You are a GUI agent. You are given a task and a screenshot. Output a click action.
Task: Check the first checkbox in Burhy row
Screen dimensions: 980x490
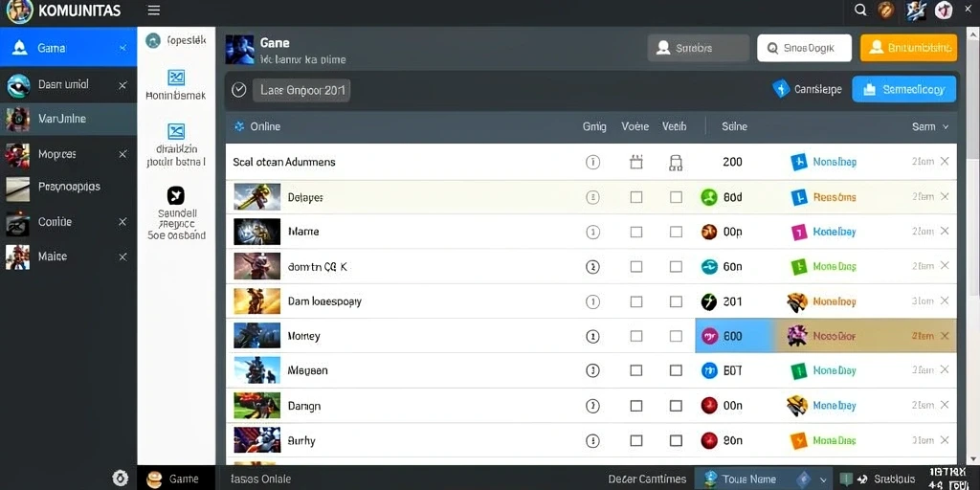[x=636, y=440]
